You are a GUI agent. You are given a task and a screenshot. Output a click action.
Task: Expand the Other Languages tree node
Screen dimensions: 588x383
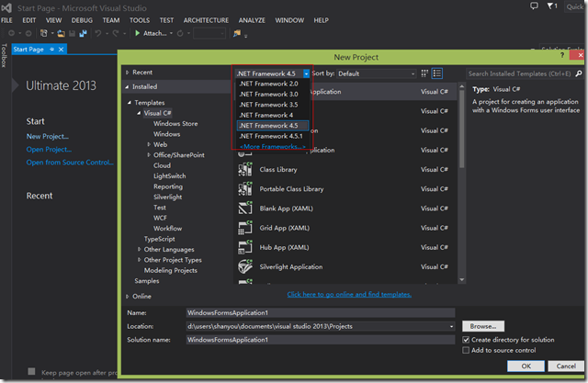(x=139, y=249)
